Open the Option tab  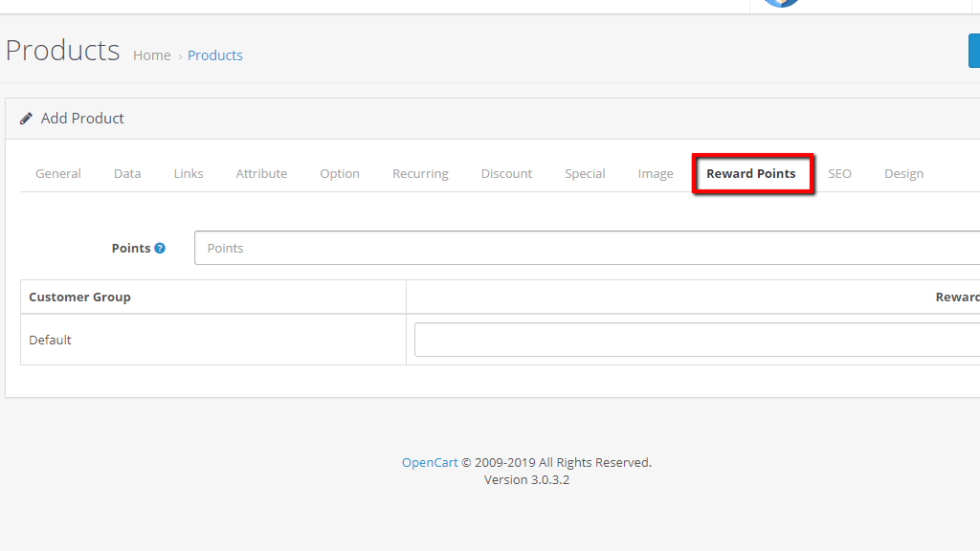[340, 174]
